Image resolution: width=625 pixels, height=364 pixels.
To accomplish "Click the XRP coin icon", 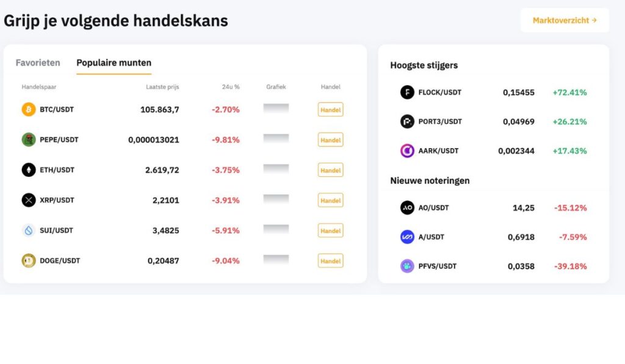I will 29,200.
